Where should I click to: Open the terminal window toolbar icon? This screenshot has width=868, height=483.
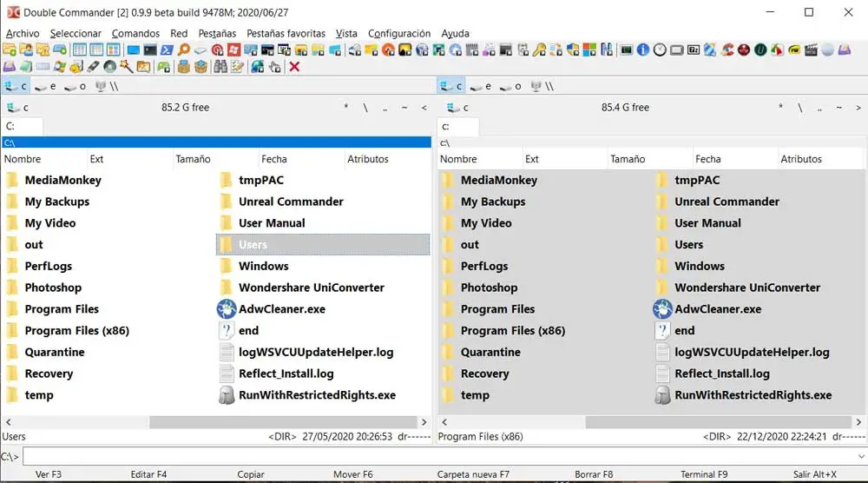point(150,50)
